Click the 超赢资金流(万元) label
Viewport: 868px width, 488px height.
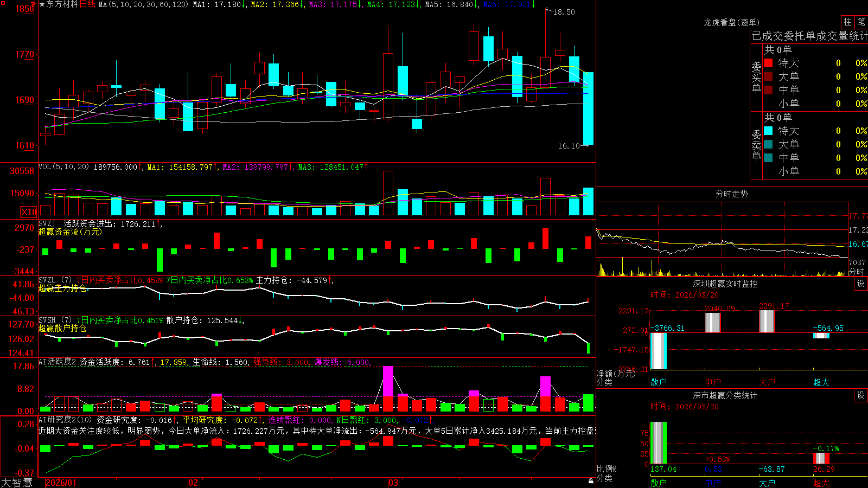coord(70,232)
